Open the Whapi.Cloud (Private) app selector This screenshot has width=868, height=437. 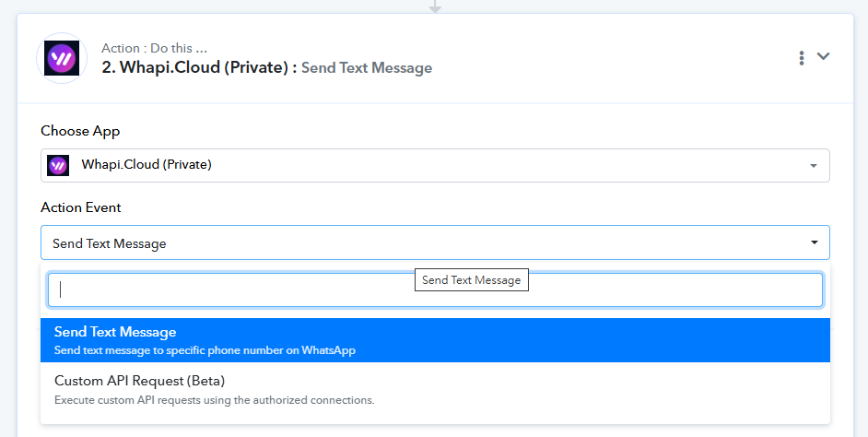coord(435,165)
